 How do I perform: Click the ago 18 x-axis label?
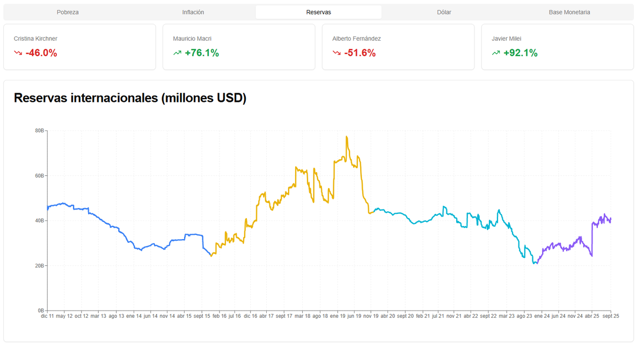(x=320, y=316)
